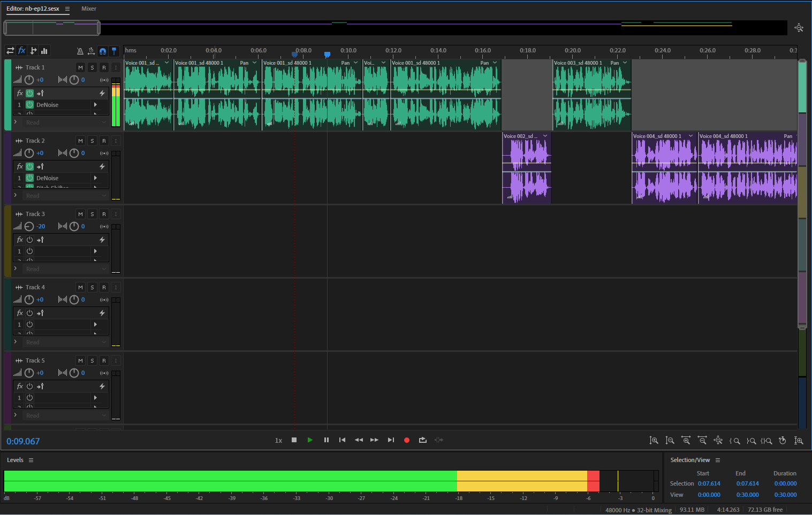Viewport: 812px width, 515px height.
Task: Open effect slot 1 arrow on Track 3
Action: point(95,251)
